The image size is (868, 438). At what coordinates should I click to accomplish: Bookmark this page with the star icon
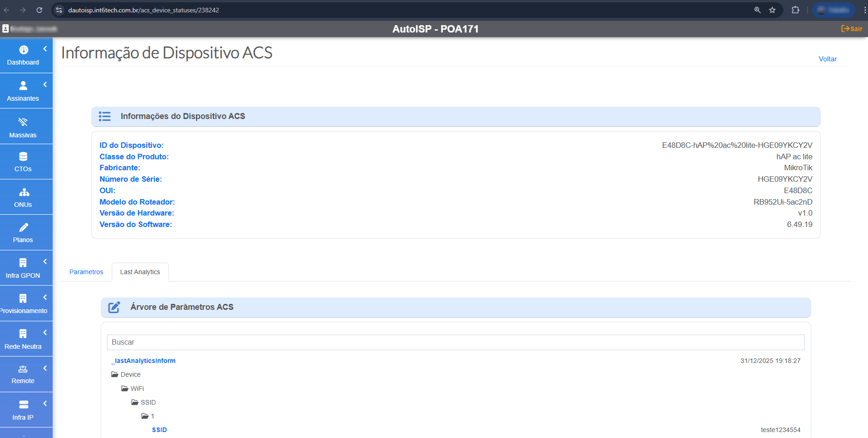coord(772,10)
